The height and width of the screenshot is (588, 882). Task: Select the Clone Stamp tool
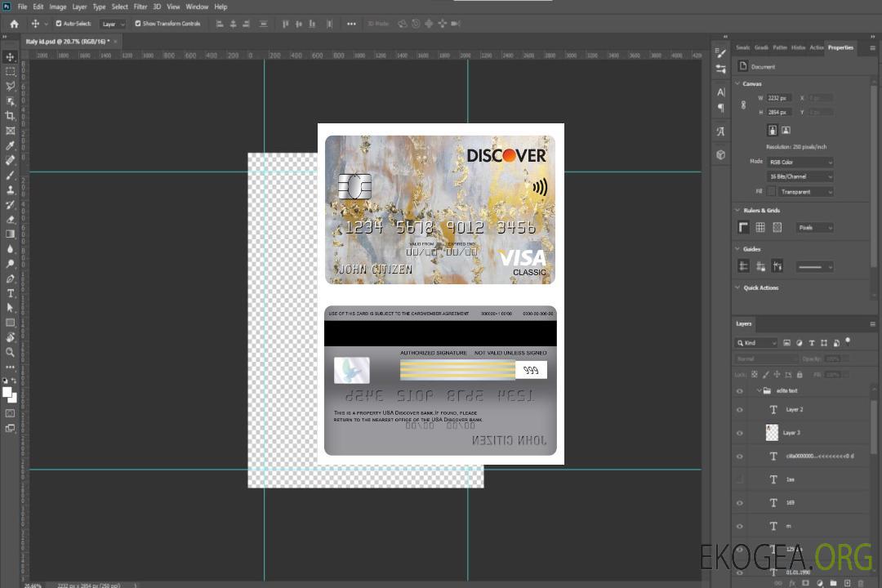(10, 190)
